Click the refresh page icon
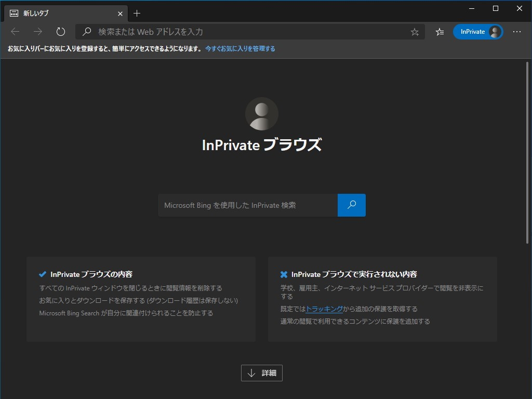532x399 pixels. pos(60,31)
